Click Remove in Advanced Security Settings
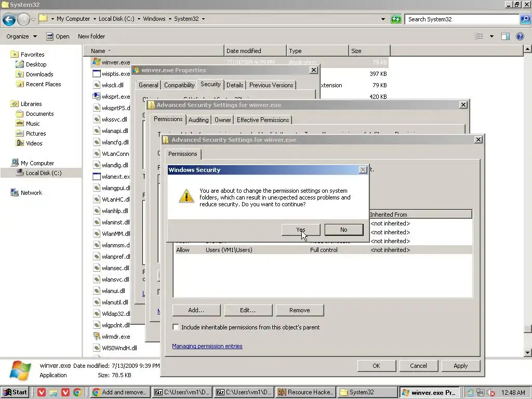Screen dimensions: 532x399 pyautogui.click(x=300, y=310)
